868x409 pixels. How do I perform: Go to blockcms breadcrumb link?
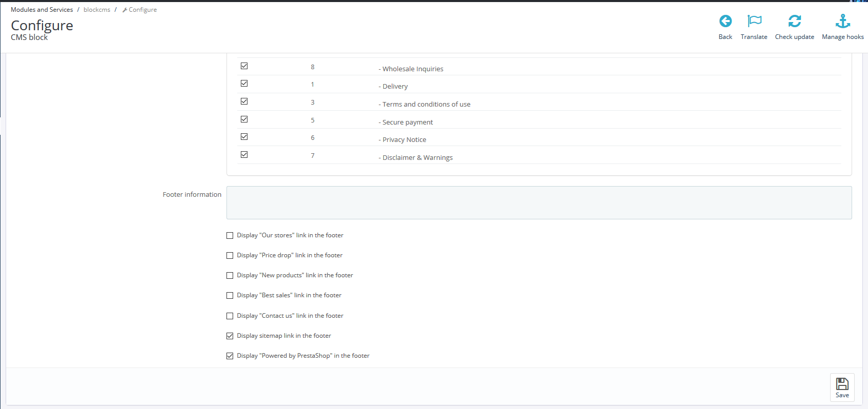point(97,10)
